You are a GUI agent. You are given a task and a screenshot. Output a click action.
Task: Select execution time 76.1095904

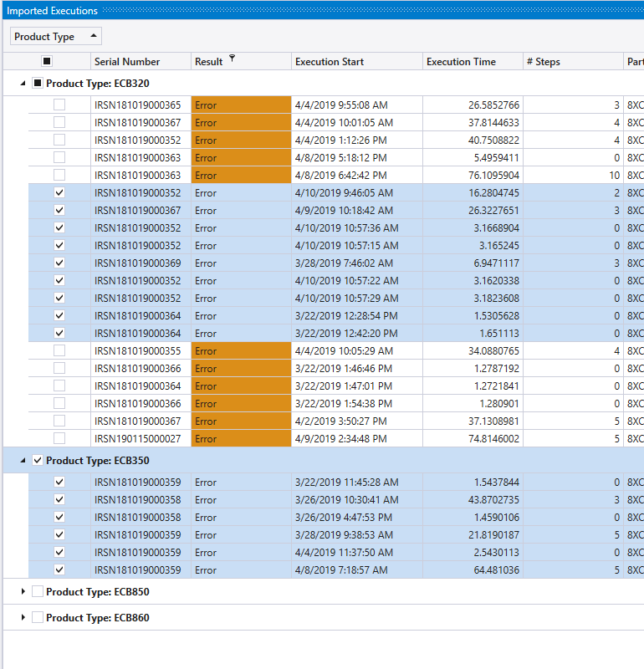pos(493,176)
